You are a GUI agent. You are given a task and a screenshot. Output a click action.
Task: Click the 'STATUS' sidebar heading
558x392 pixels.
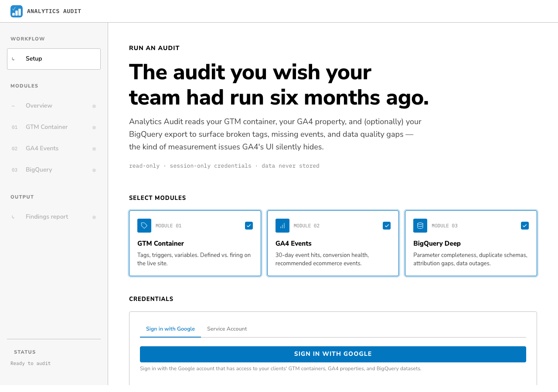pos(25,352)
